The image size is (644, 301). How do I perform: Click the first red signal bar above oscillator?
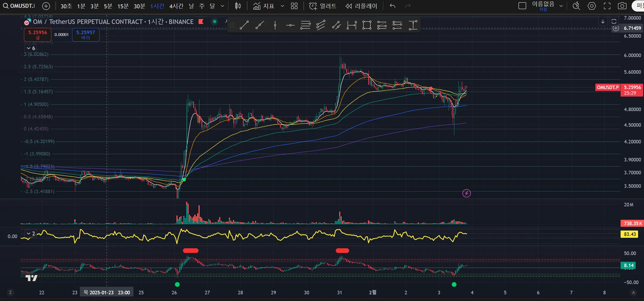[191, 250]
